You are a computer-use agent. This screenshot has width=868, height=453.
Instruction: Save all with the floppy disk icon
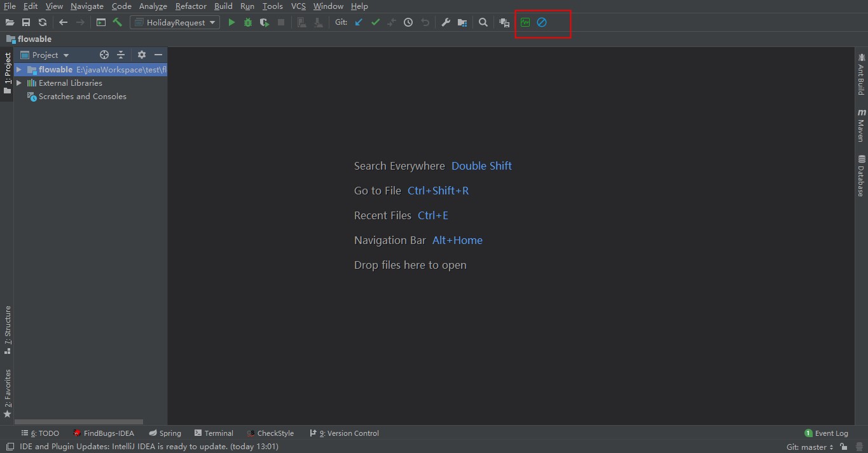(26, 22)
